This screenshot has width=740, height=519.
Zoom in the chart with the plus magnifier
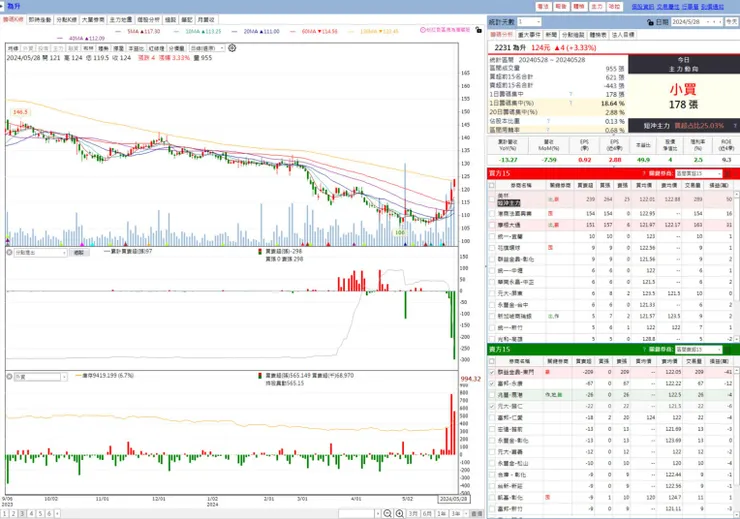point(399,513)
